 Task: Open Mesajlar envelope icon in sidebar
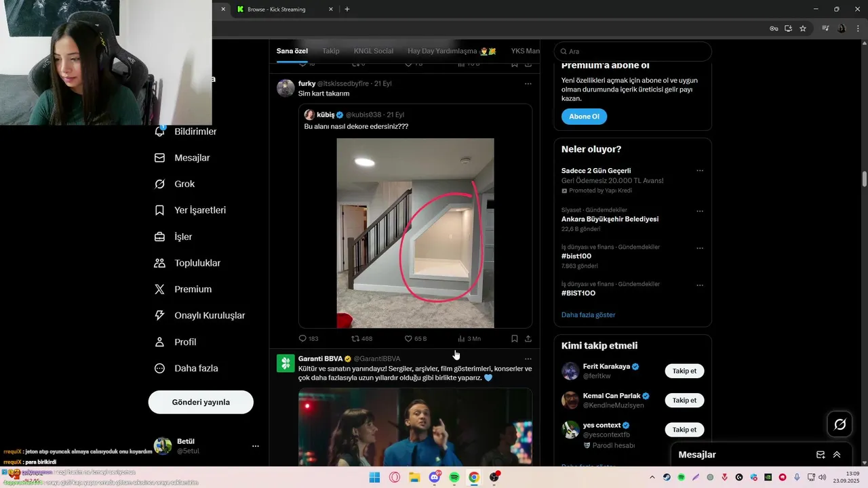[x=160, y=158]
